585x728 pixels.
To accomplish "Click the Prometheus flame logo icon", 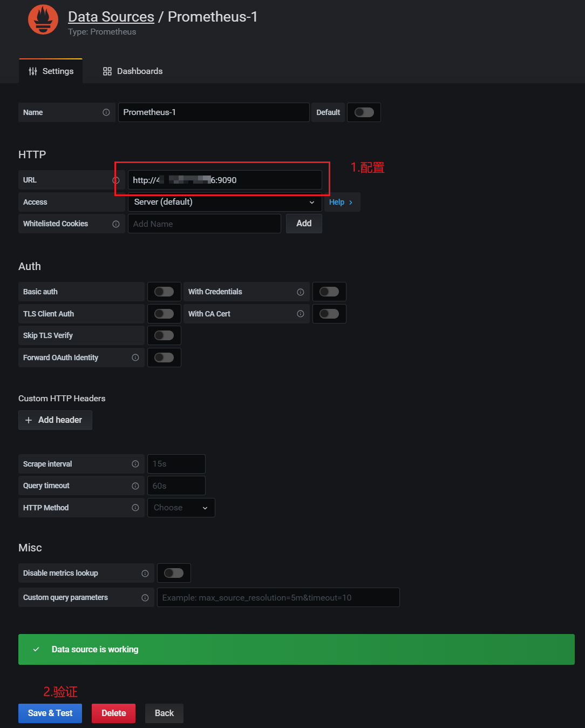I will [x=43, y=19].
